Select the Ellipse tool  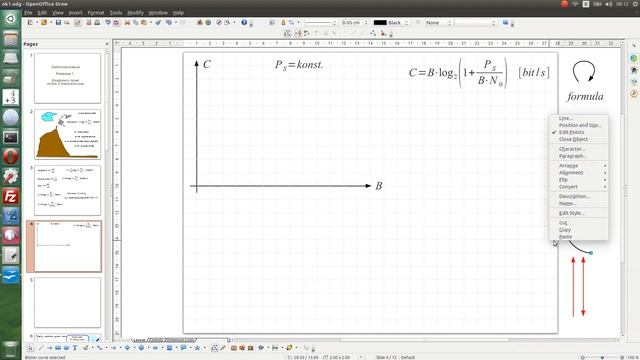click(x=66, y=348)
